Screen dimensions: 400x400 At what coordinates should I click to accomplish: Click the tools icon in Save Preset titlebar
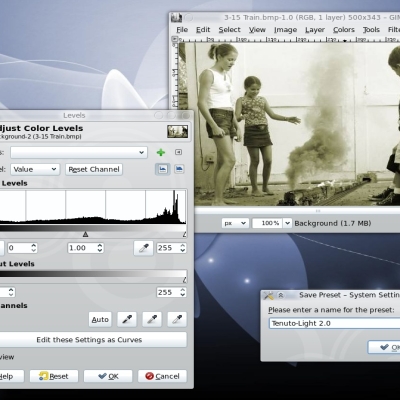pos(268,295)
